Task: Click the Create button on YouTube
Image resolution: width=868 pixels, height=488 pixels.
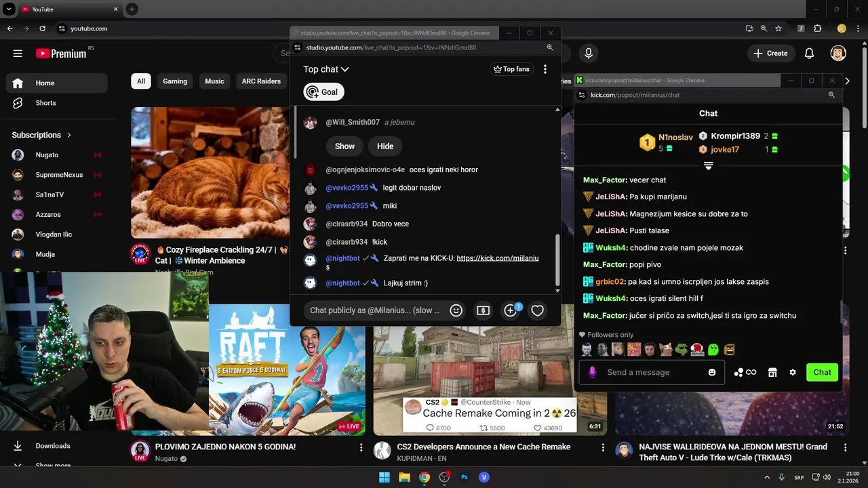Action: 771,54
